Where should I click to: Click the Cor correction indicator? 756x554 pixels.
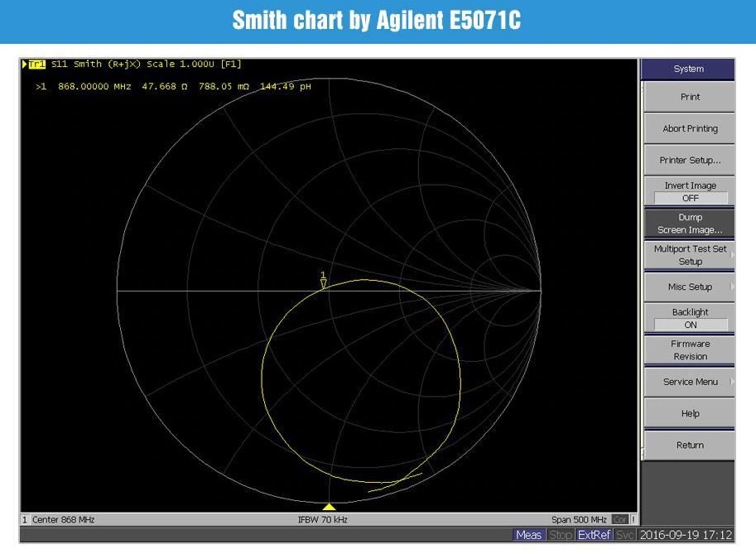[x=619, y=520]
